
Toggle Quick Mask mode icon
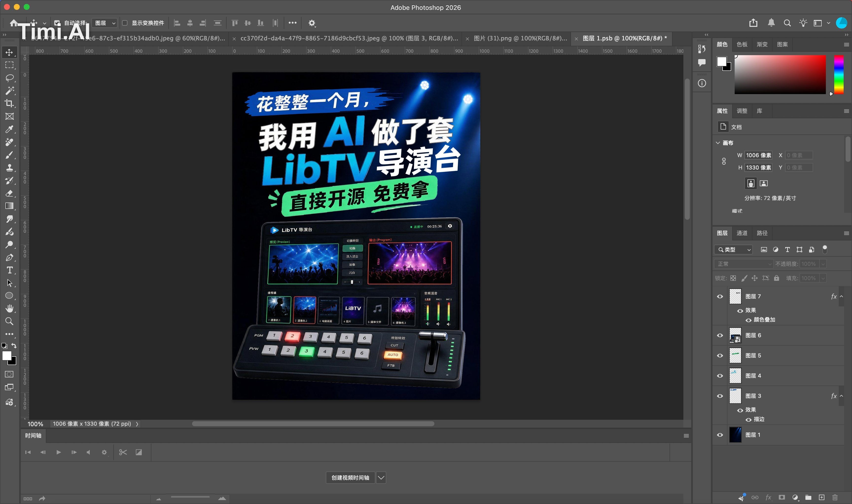pyautogui.click(x=9, y=374)
